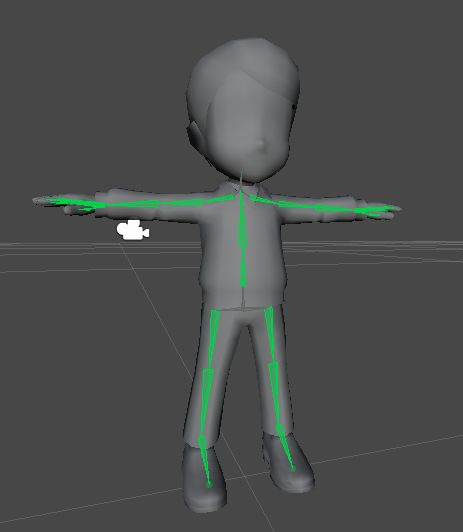This screenshot has height=532, width=463.
Task: Select the character's left shoe on the ground
Action: pos(288,462)
